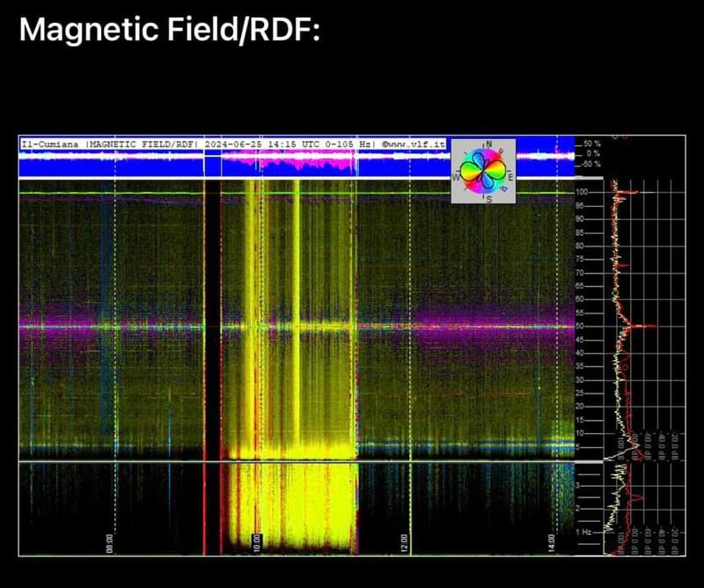Click the 14:00 time marker
This screenshot has width=704, height=588.
click(551, 544)
